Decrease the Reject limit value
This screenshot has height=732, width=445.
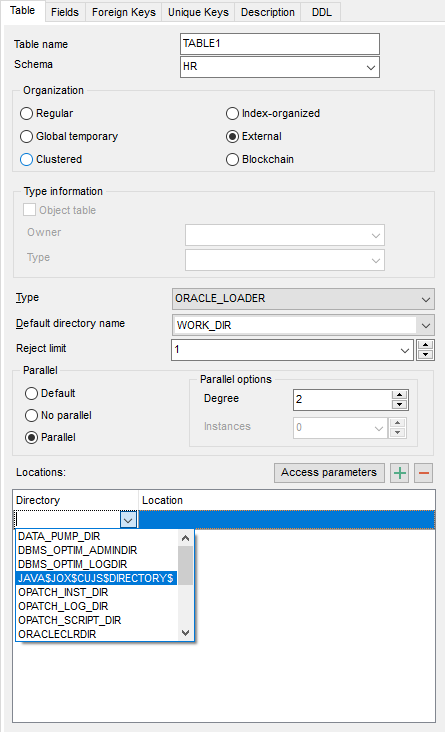[x=425, y=355]
